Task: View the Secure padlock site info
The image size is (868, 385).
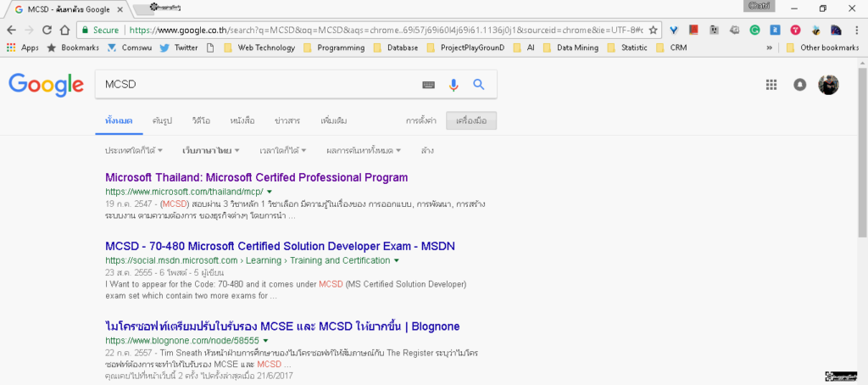Action: [101, 31]
